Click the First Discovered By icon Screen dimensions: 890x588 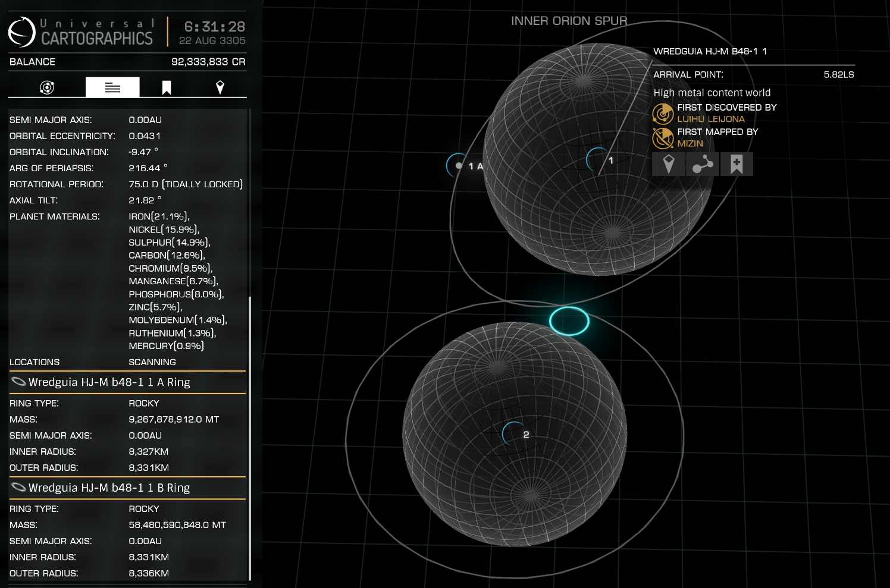coord(663,113)
